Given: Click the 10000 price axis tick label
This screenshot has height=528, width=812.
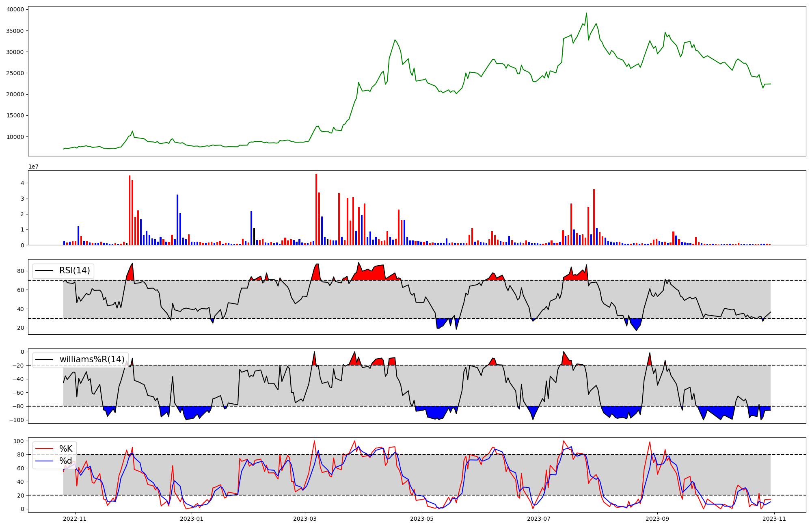Looking at the screenshot, I should tap(15, 137).
